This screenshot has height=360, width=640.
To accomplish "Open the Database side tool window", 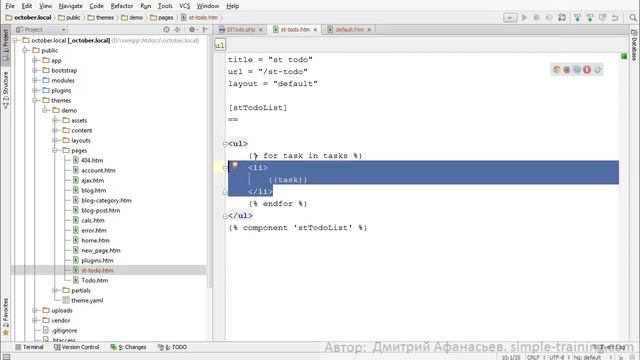I will click(634, 45).
